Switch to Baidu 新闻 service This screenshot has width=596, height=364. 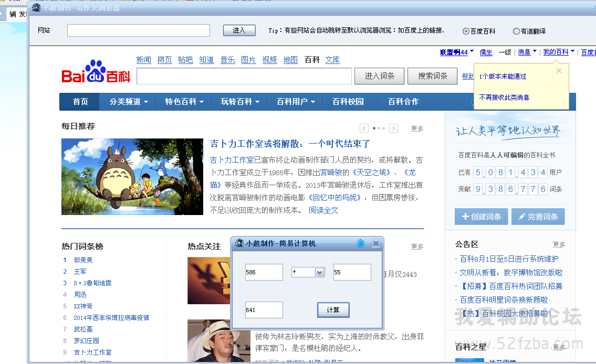[144, 60]
